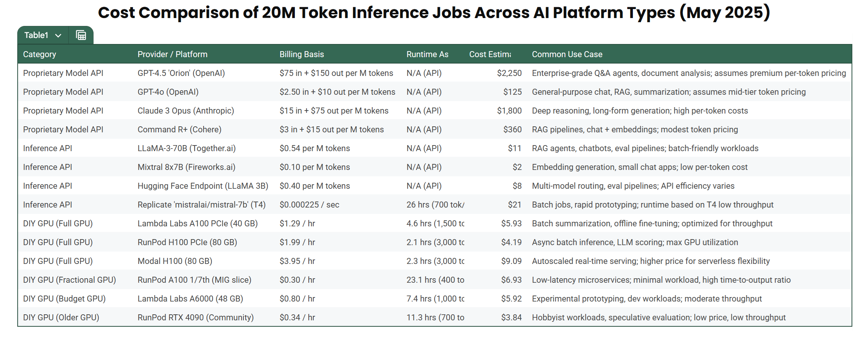
Task: Click the 2.1 hrs runtime cell
Action: coord(435,242)
